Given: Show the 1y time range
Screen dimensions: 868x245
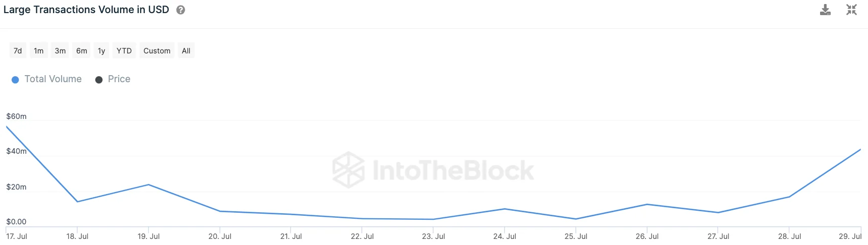Looking at the screenshot, I should tap(101, 51).
